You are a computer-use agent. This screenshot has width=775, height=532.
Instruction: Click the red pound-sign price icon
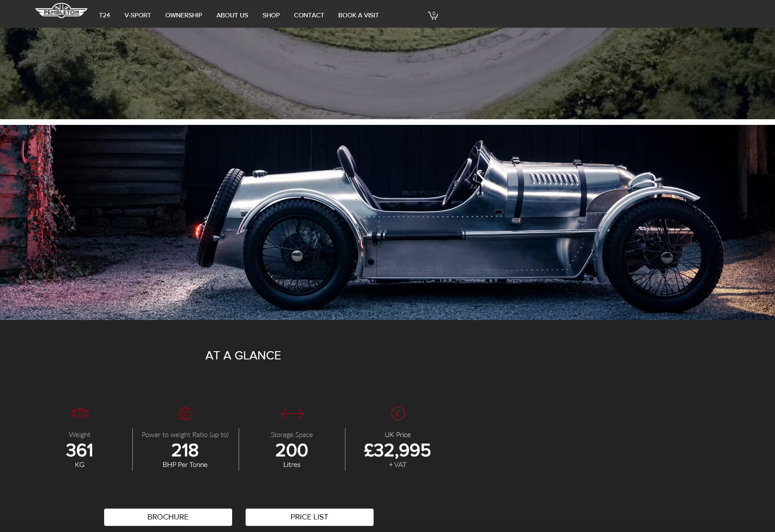(398, 413)
